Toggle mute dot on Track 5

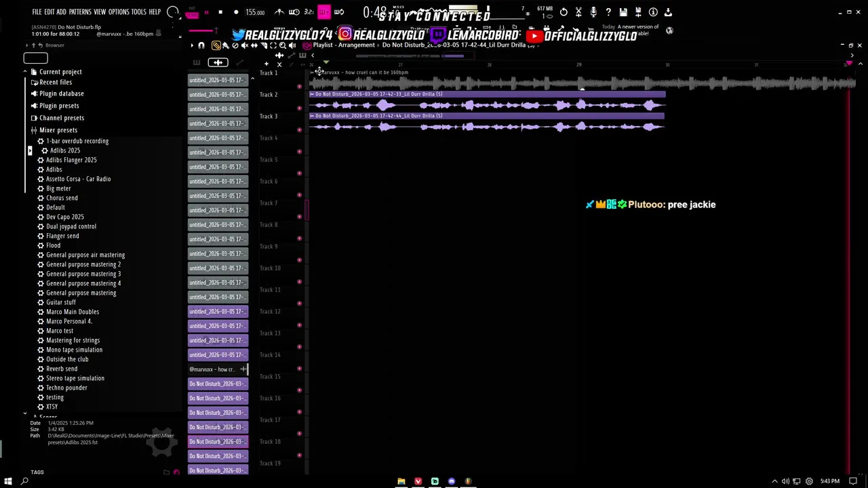(299, 173)
